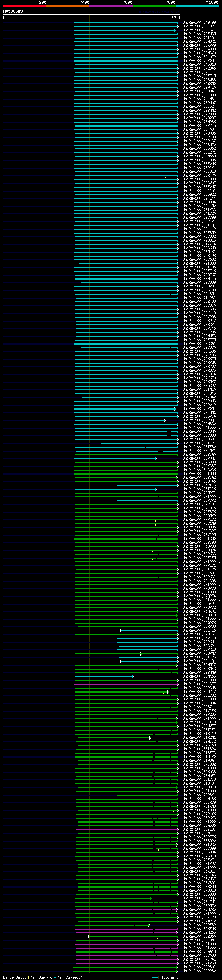Click the query end position 613
This screenshot has height=980, width=222.
pos(175,17)
